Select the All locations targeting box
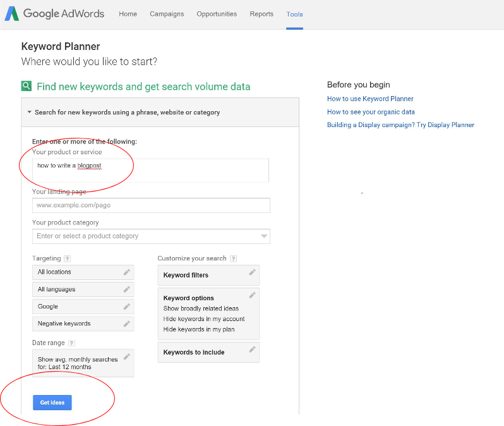 [x=83, y=272]
